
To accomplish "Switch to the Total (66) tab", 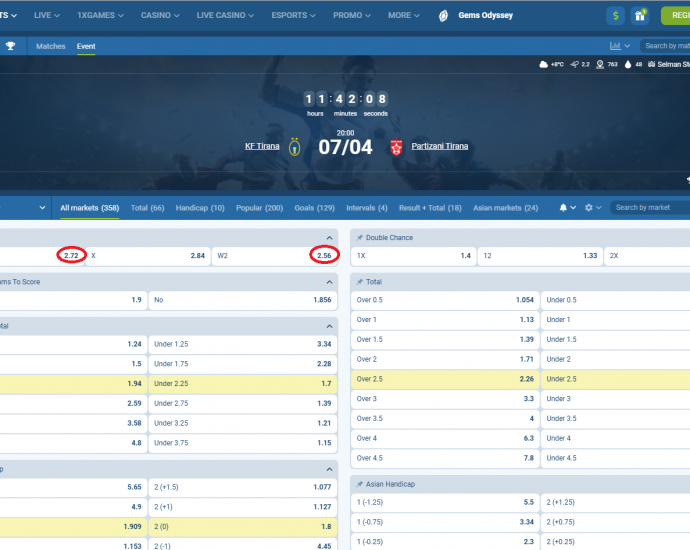I will click(x=147, y=208).
